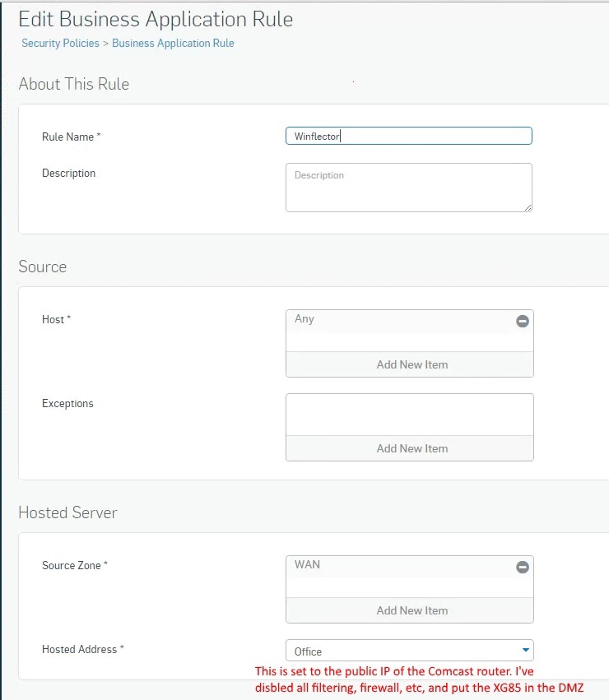Add New Item under Exceptions
Viewport: 609px width, 700px height.
[x=410, y=448]
